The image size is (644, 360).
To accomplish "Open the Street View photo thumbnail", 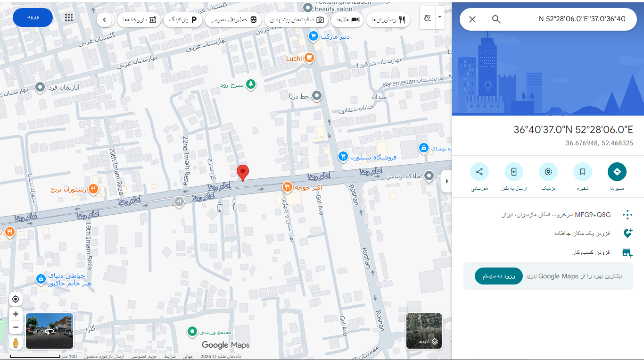I will tap(50, 331).
